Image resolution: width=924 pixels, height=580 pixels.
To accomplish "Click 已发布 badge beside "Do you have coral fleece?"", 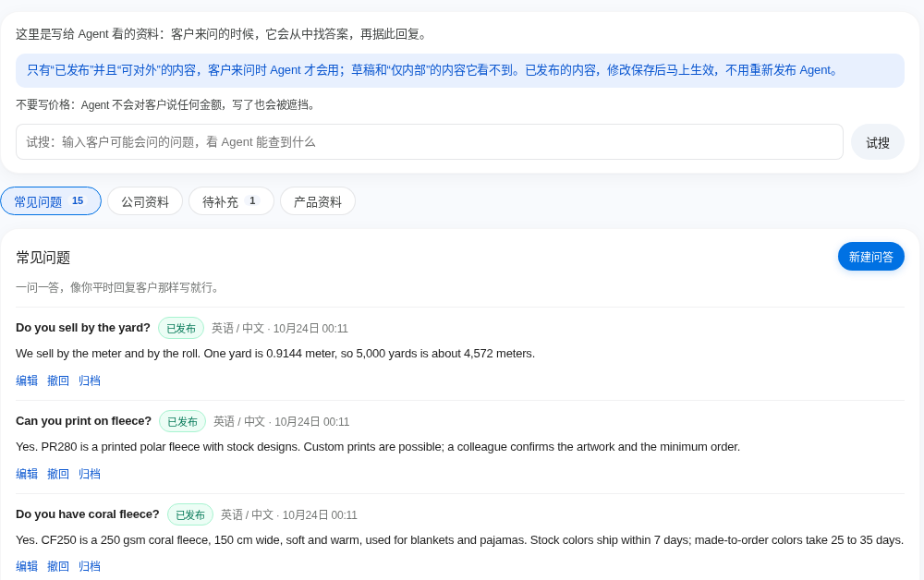I will tap(190, 514).
